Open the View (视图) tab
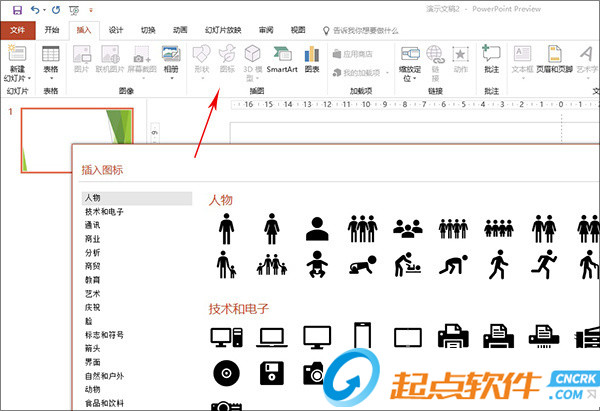The height and width of the screenshot is (411, 600). pyautogui.click(x=298, y=30)
